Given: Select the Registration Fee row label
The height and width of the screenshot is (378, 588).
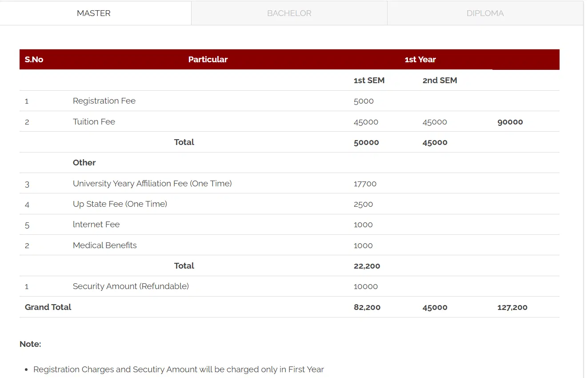Looking at the screenshot, I should point(104,101).
